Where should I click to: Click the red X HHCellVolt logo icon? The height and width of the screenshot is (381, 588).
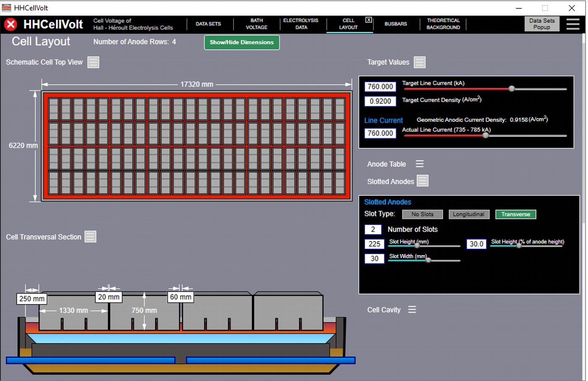10,24
